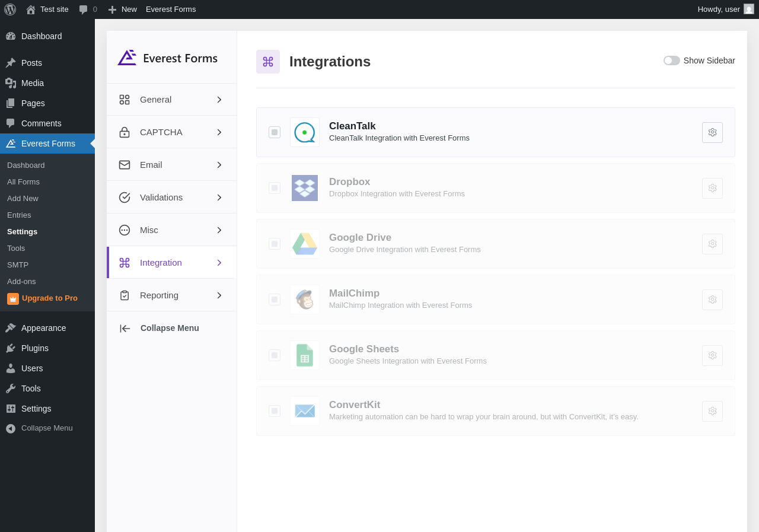Open CleanTalk integration settings gear
Viewport: 759px width, 532px height.
coord(712,132)
